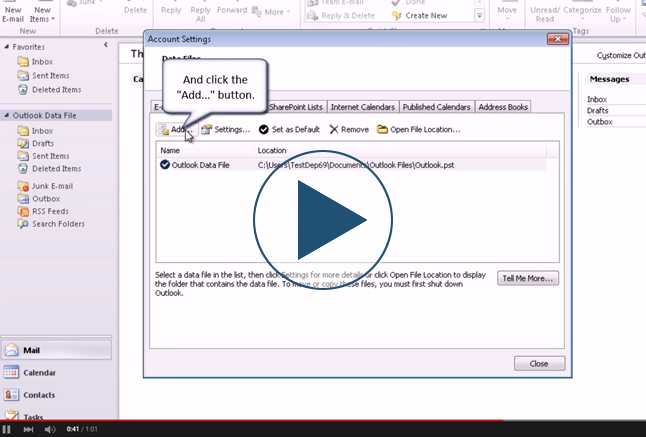This screenshot has height=437, width=646.
Task: Open Search Folders item
Action: (x=51, y=224)
